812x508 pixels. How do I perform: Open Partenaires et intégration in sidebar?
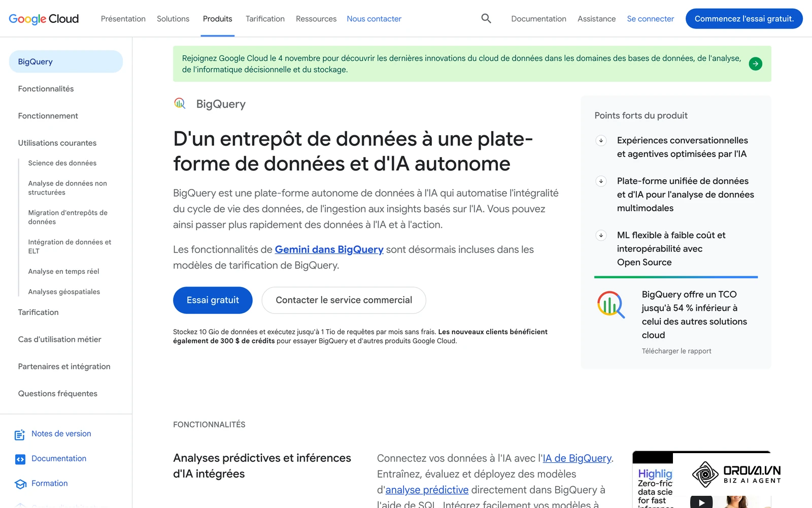pos(64,367)
